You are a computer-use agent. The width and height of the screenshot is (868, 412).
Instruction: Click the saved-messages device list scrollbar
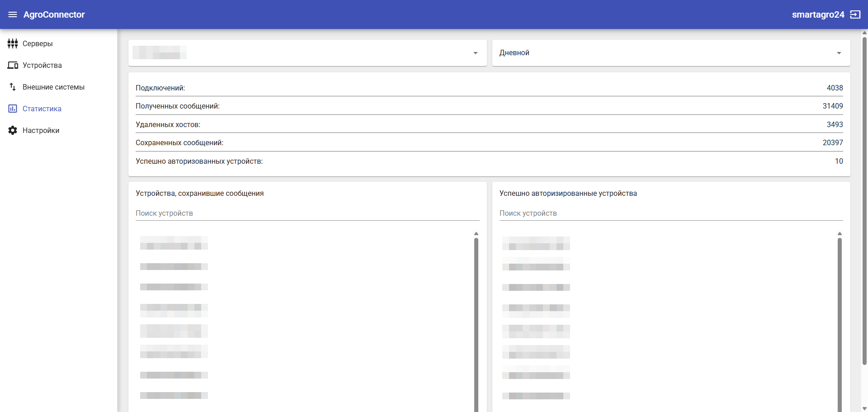[476, 317]
